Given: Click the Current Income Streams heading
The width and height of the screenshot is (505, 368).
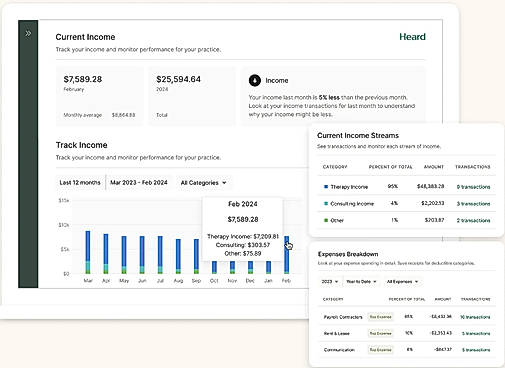Looking at the screenshot, I should click(x=358, y=135).
